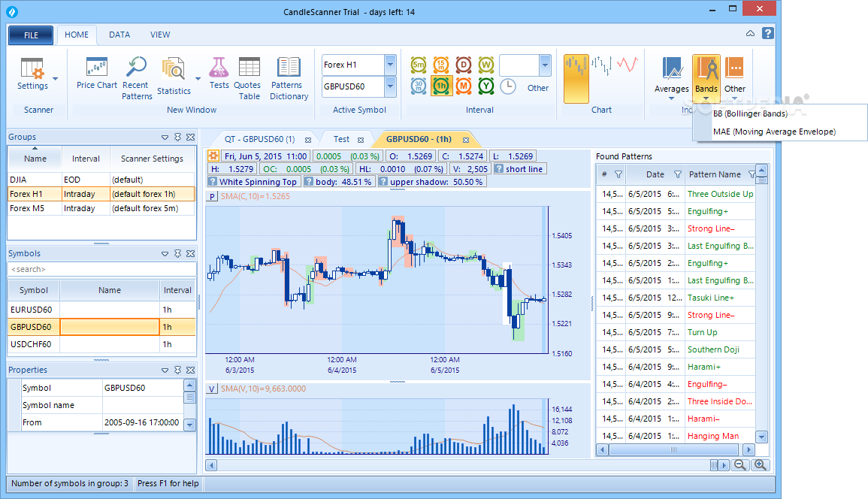
Task: Filter the # column in Found Patterns
Action: point(618,174)
